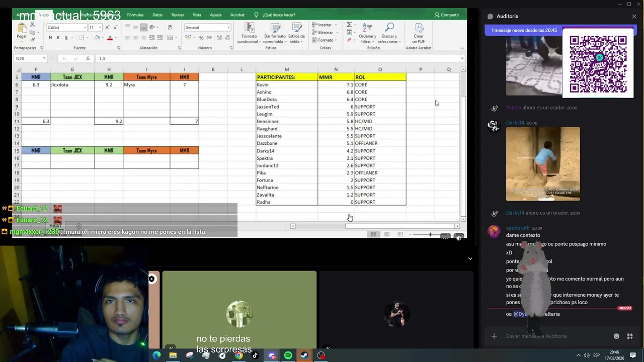Image resolution: width=644 pixels, height=362 pixels.
Task: Click Excel horizontal scrollbar thumb
Action: (400, 226)
